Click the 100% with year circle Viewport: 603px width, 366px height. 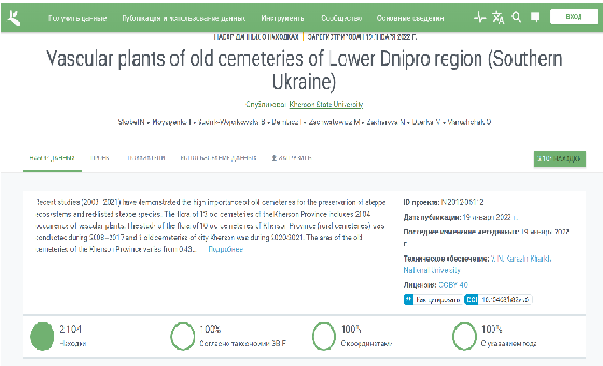tap(464, 336)
